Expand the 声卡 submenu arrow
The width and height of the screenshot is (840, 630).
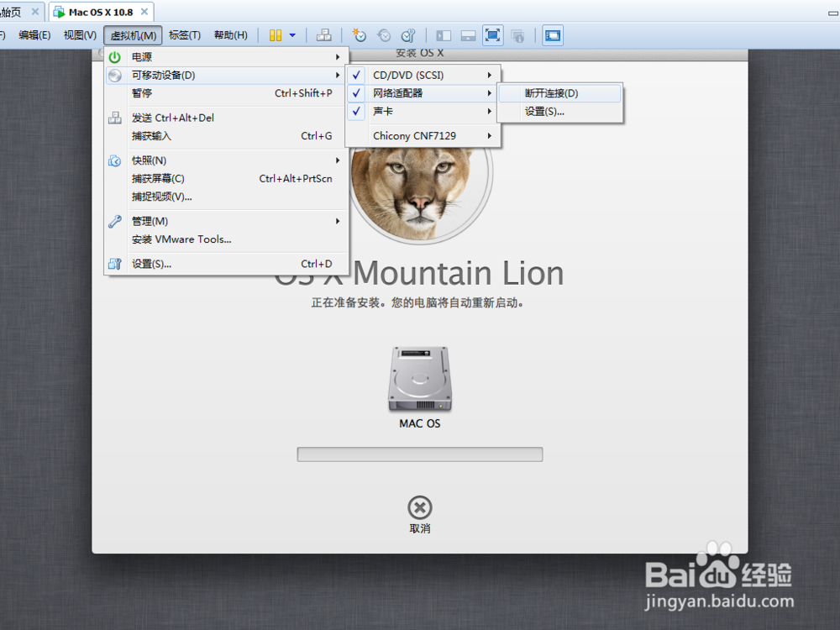(x=489, y=112)
